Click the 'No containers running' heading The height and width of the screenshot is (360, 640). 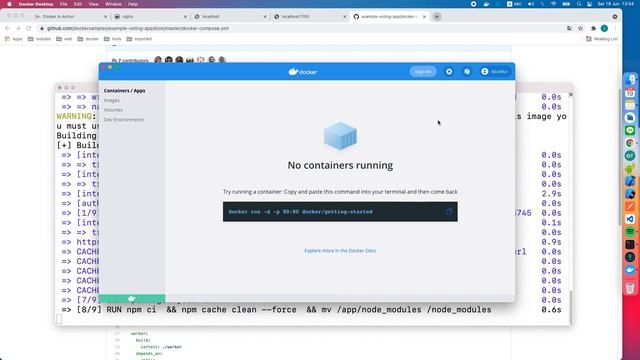tap(340, 165)
